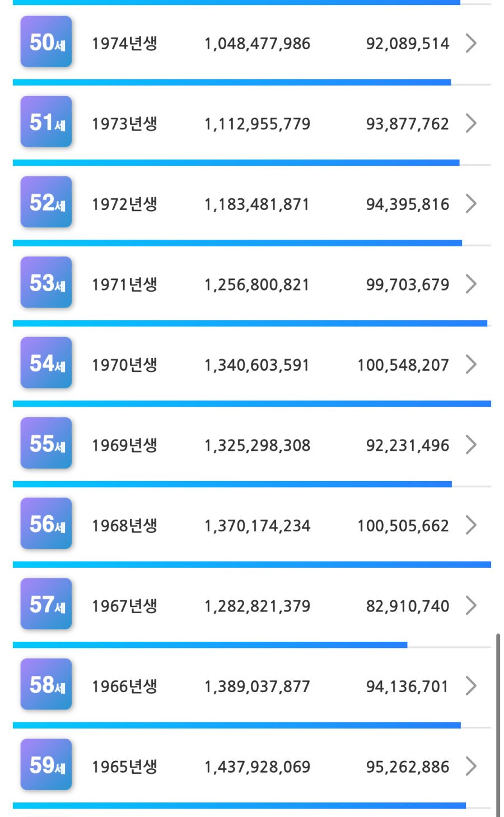
Task: Tap the 57세 age badge icon
Action: (x=46, y=605)
